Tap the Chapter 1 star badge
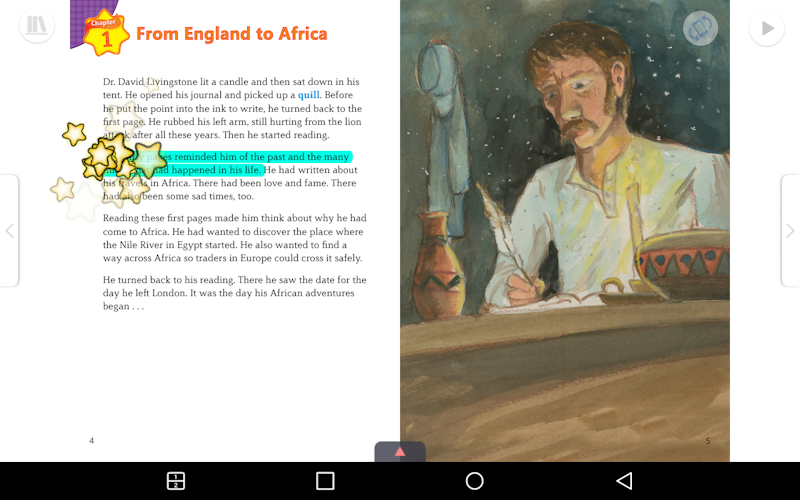Screen dimensions: 800x500 pyautogui.click(x=106, y=33)
